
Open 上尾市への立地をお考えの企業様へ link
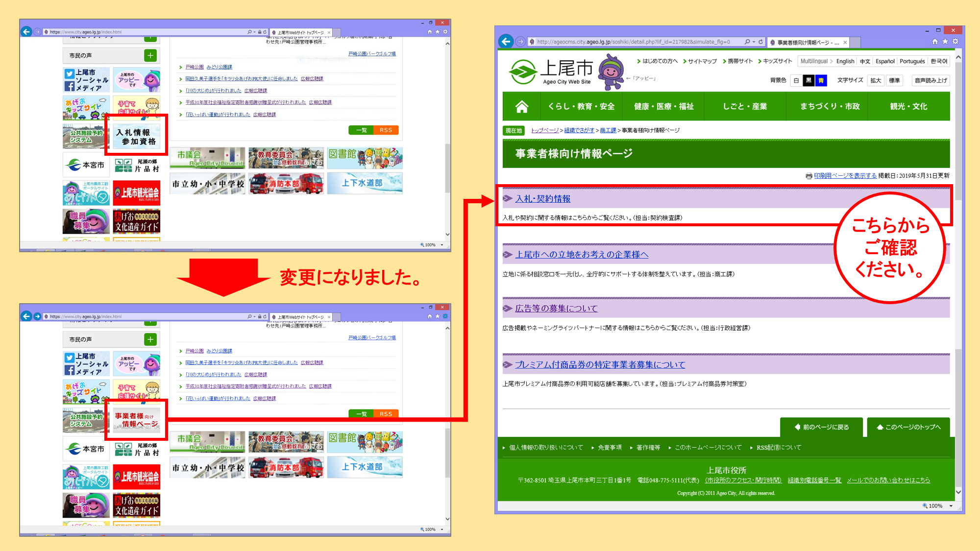click(x=582, y=255)
